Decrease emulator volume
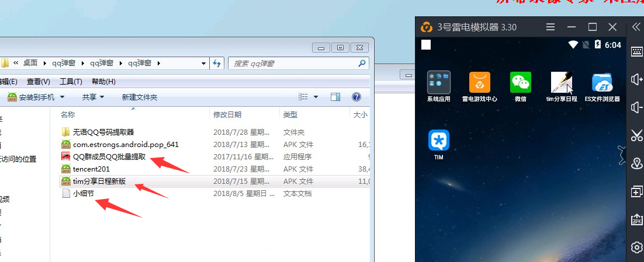Viewport: 644px width, 262px height. click(637, 107)
